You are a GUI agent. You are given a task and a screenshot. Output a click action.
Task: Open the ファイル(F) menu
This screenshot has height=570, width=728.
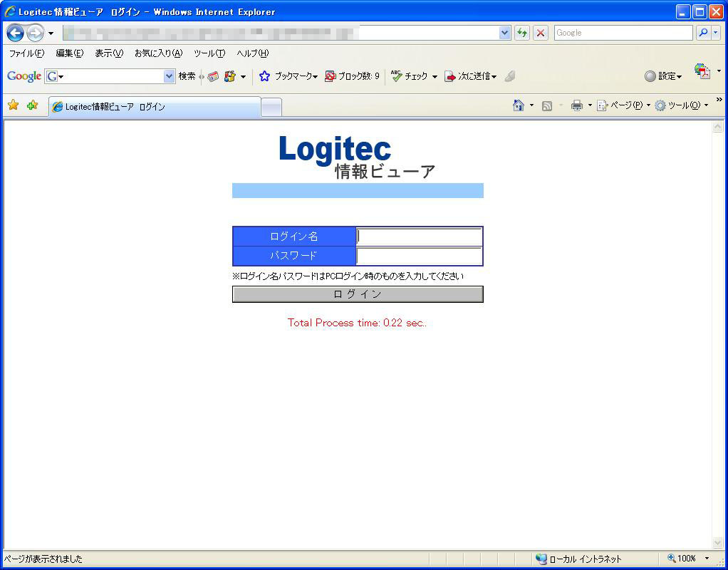point(27,53)
